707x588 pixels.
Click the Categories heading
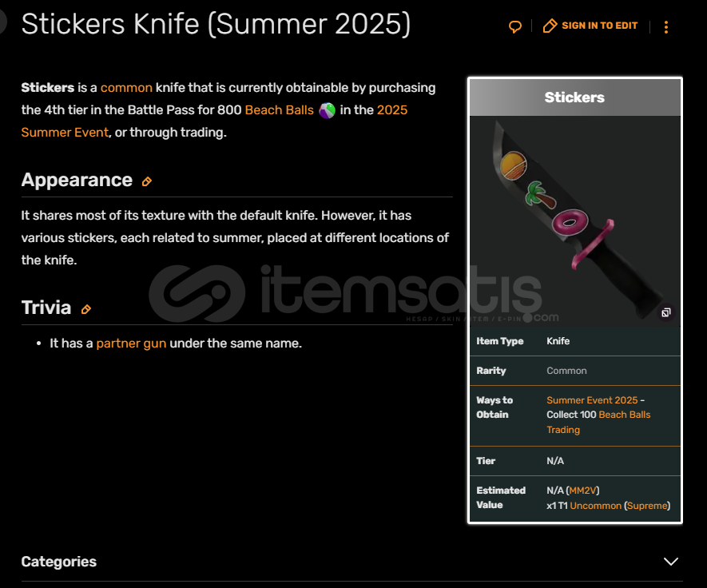(x=58, y=562)
